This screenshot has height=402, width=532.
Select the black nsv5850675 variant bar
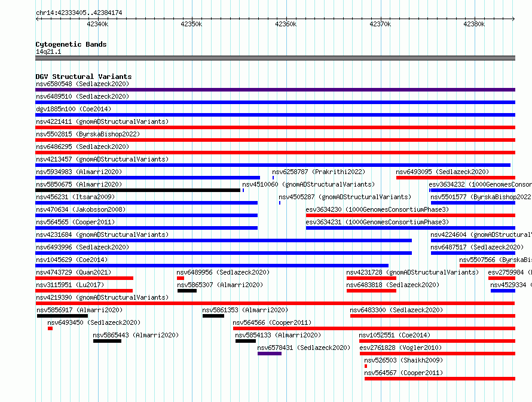coord(137,190)
